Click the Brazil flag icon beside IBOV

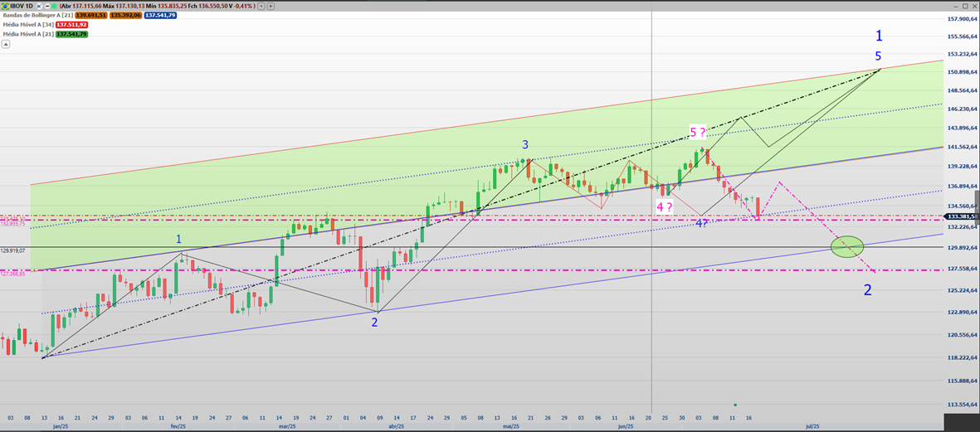5,6
